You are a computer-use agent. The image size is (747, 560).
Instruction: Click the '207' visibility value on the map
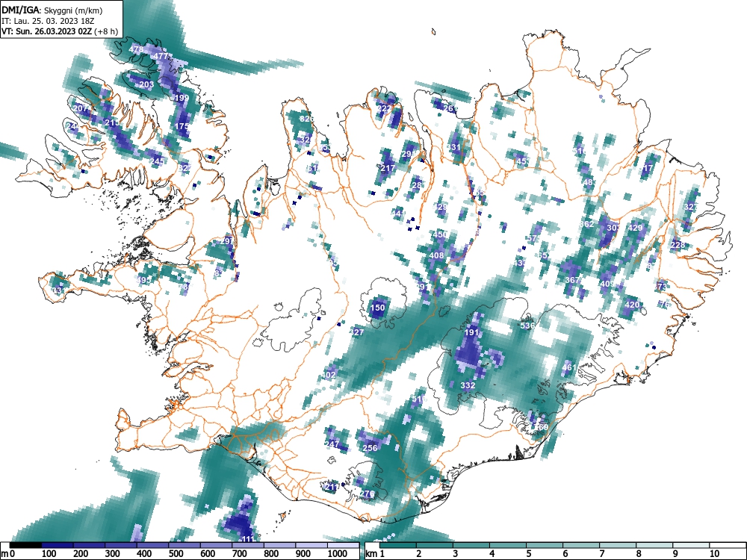[x=81, y=108]
